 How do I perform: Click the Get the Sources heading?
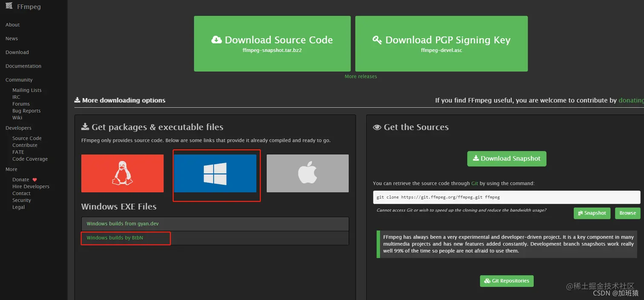(411, 127)
